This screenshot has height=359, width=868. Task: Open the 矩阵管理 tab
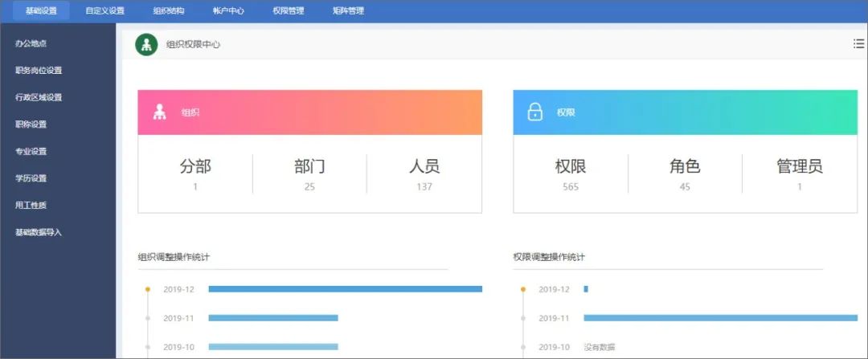348,10
